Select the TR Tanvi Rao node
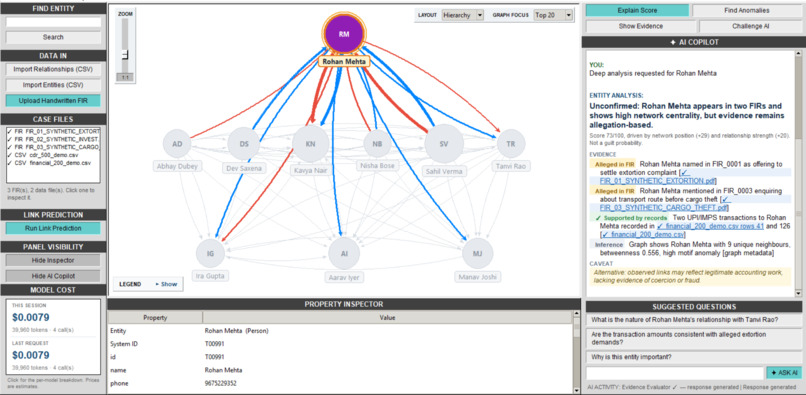The image size is (806, 395). (x=510, y=144)
